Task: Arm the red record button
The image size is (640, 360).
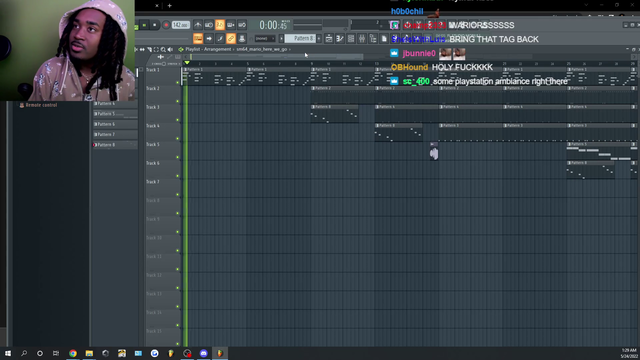Action: 166,25
